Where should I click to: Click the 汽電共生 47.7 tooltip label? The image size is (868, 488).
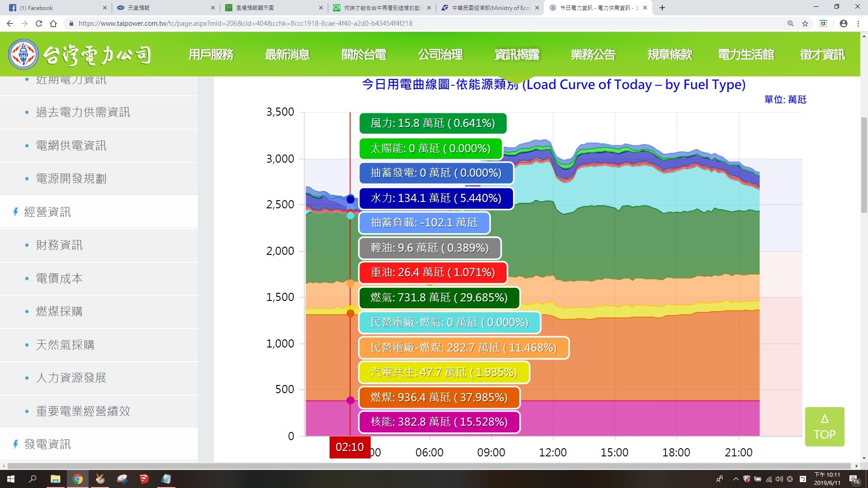click(x=444, y=372)
